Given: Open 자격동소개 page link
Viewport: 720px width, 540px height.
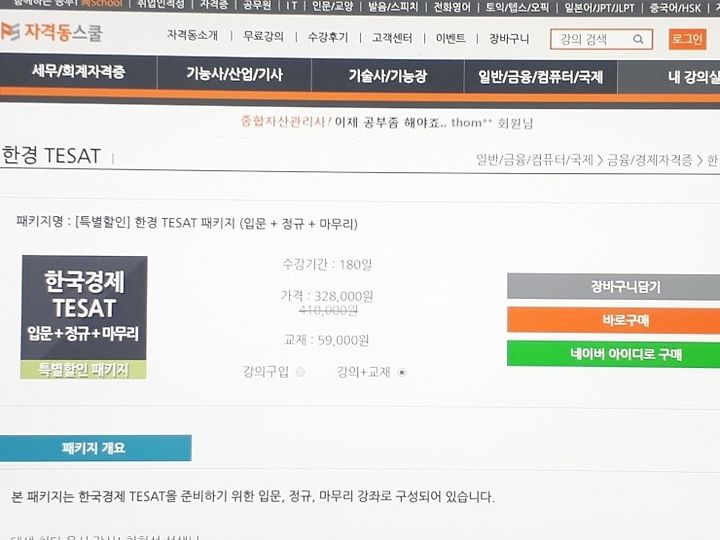Looking at the screenshot, I should pos(192,35).
